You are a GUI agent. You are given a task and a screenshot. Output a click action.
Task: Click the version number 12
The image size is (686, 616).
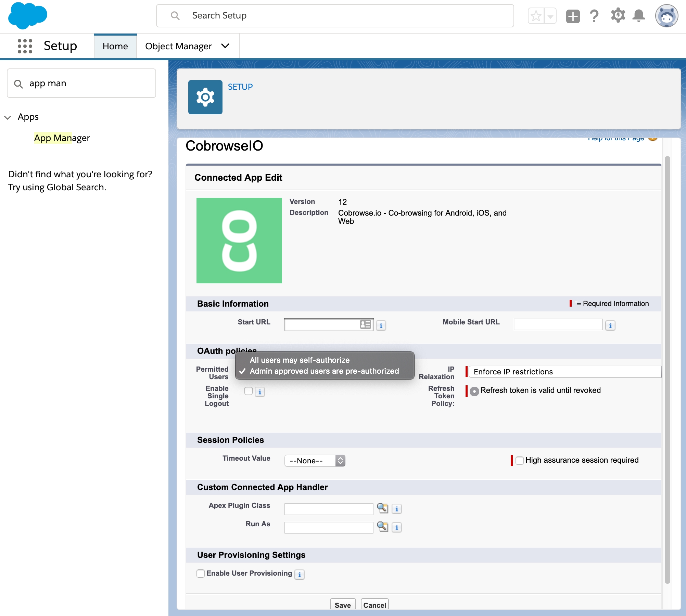tap(342, 202)
